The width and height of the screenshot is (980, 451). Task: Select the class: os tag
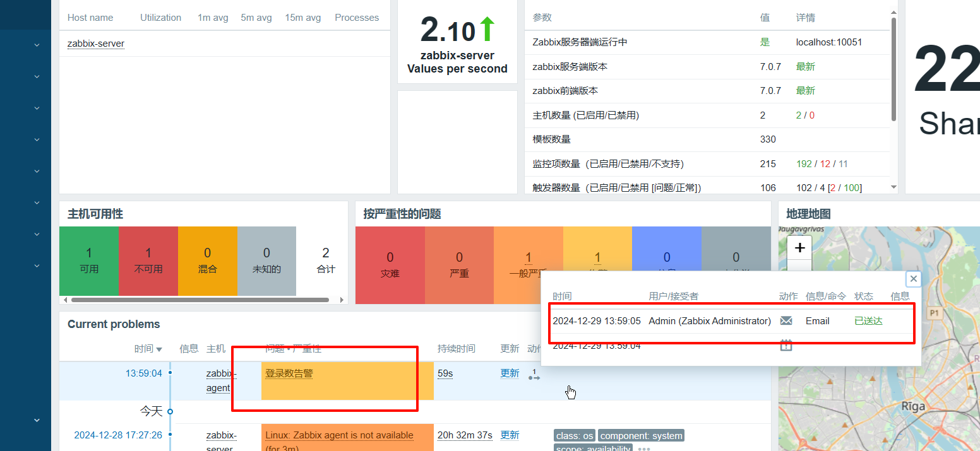pos(575,436)
